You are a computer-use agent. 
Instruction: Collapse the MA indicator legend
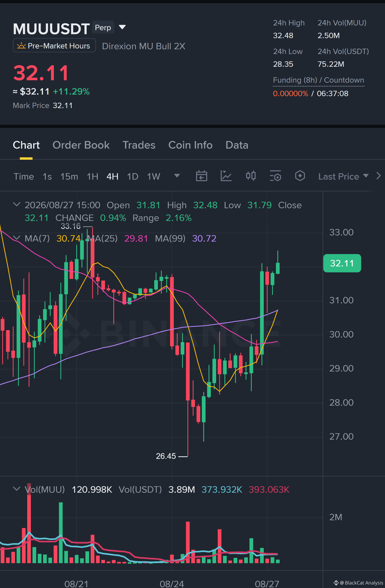coord(16,238)
